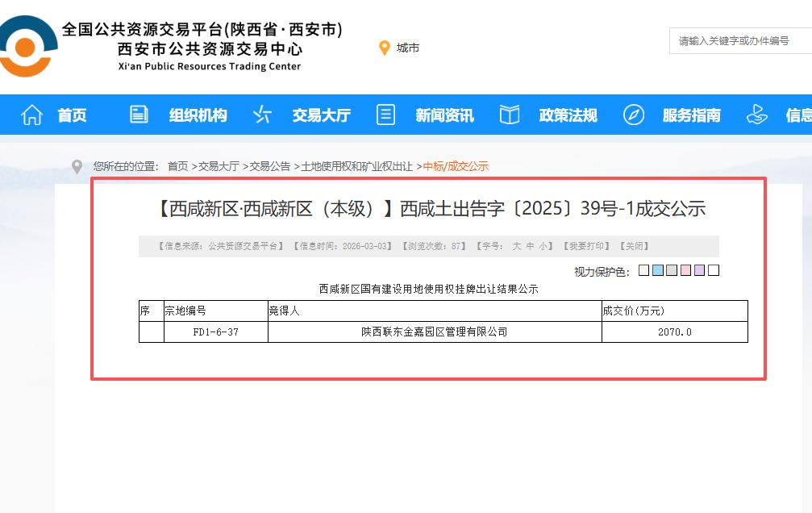This screenshot has width=812, height=513.
Task: Click the home icon beside 首页
Action: click(31, 115)
